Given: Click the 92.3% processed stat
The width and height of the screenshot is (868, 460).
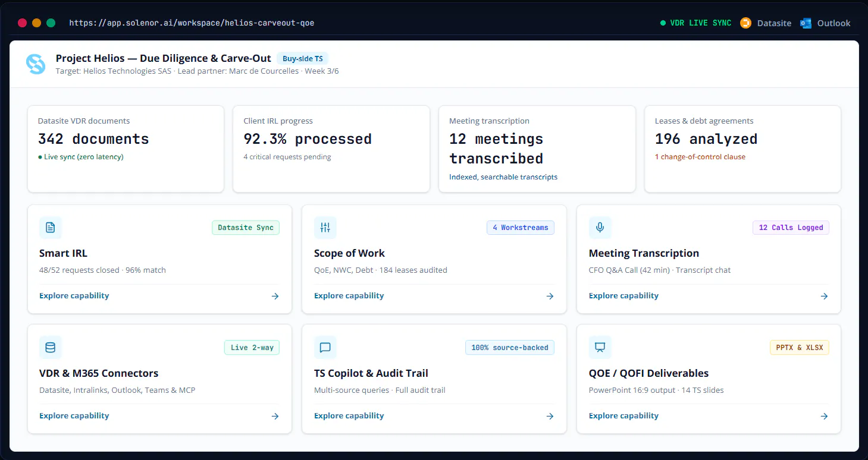Looking at the screenshot, I should tap(308, 139).
